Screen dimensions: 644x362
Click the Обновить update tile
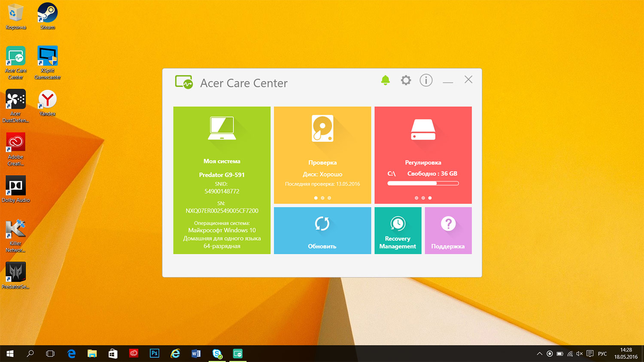click(322, 231)
